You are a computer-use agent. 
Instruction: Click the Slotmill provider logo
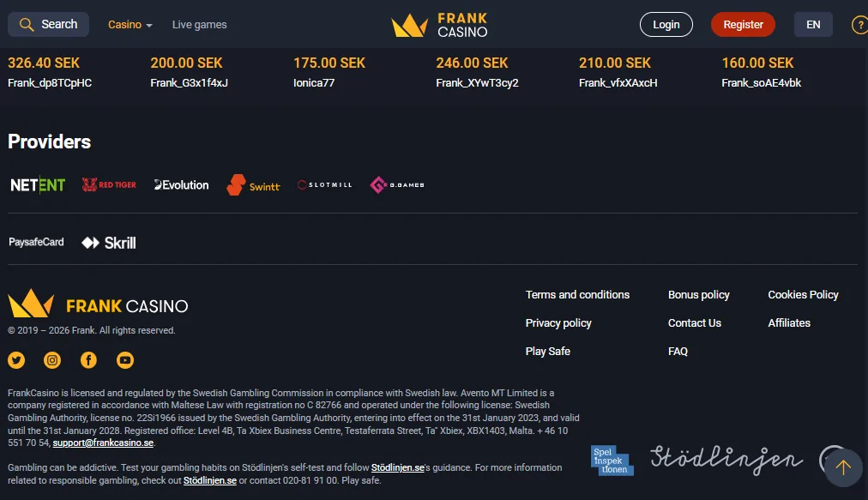[x=325, y=185]
